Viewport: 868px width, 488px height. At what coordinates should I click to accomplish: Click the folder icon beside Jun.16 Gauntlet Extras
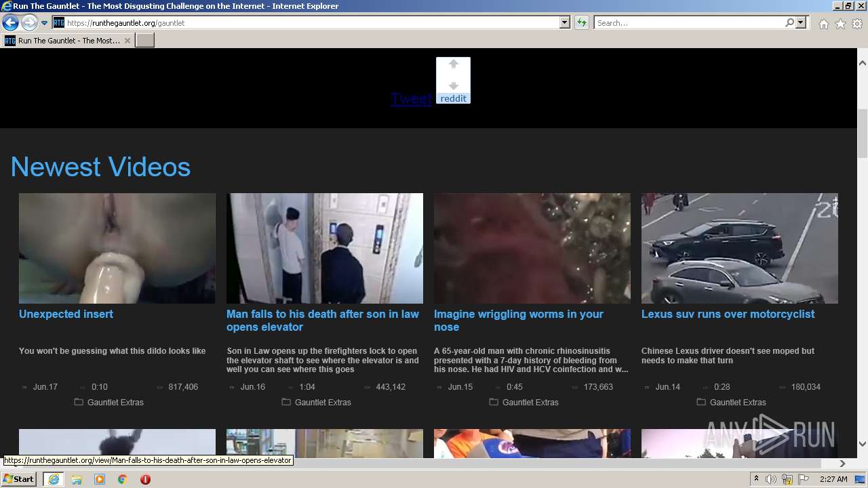pyautogui.click(x=286, y=402)
